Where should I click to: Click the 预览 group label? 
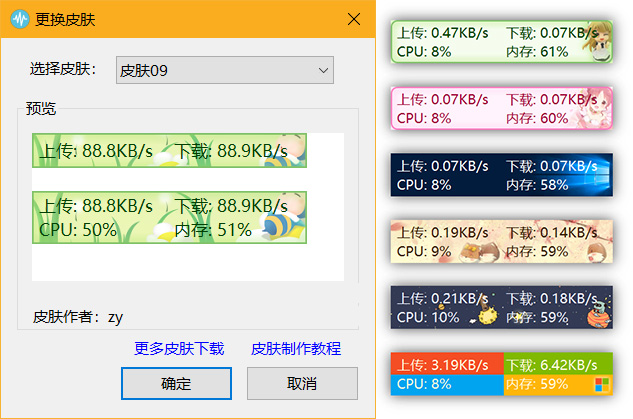41,108
